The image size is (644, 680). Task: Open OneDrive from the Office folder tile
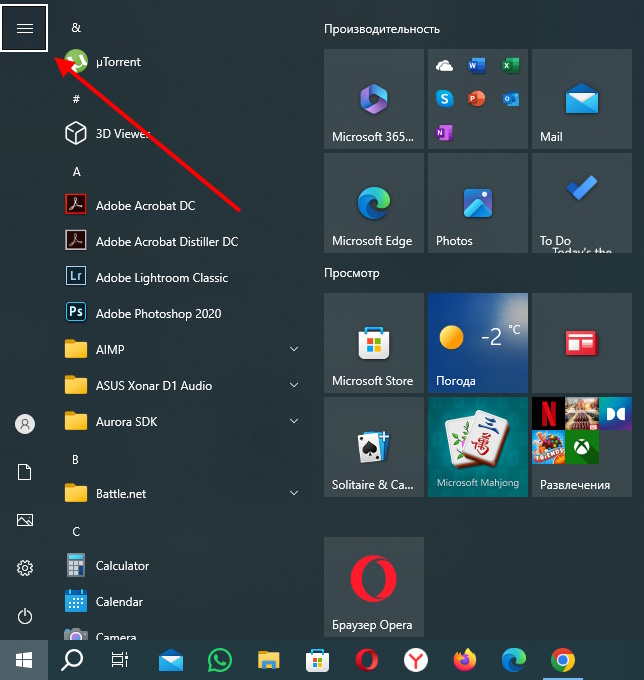[445, 66]
